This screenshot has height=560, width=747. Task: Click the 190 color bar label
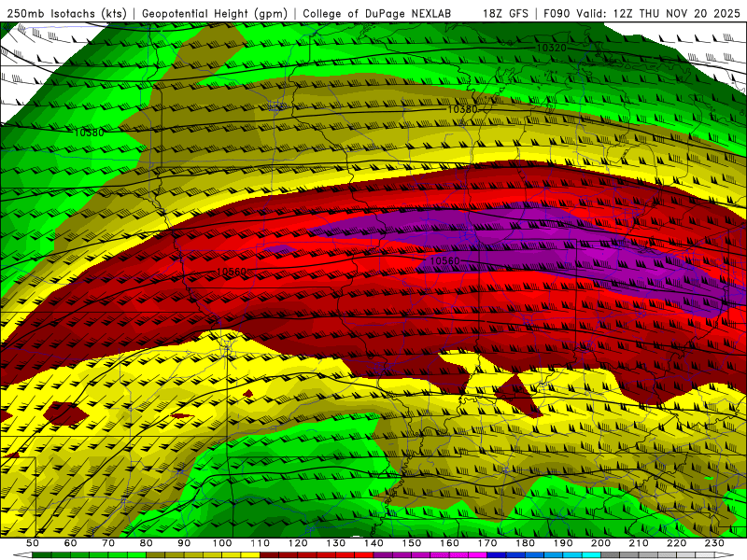point(563,543)
